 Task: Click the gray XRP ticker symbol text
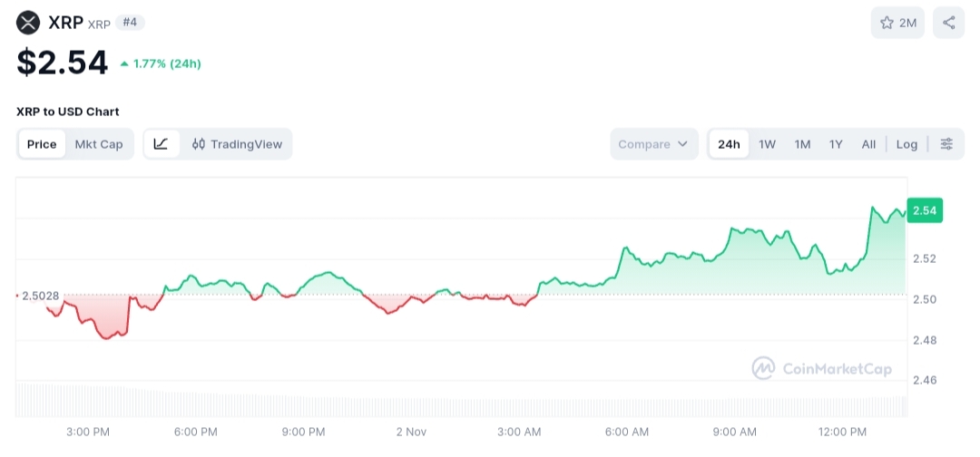click(99, 24)
